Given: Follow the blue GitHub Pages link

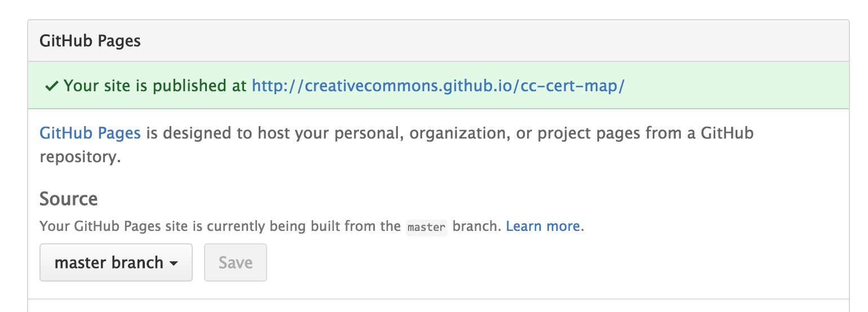Looking at the screenshot, I should click(90, 133).
